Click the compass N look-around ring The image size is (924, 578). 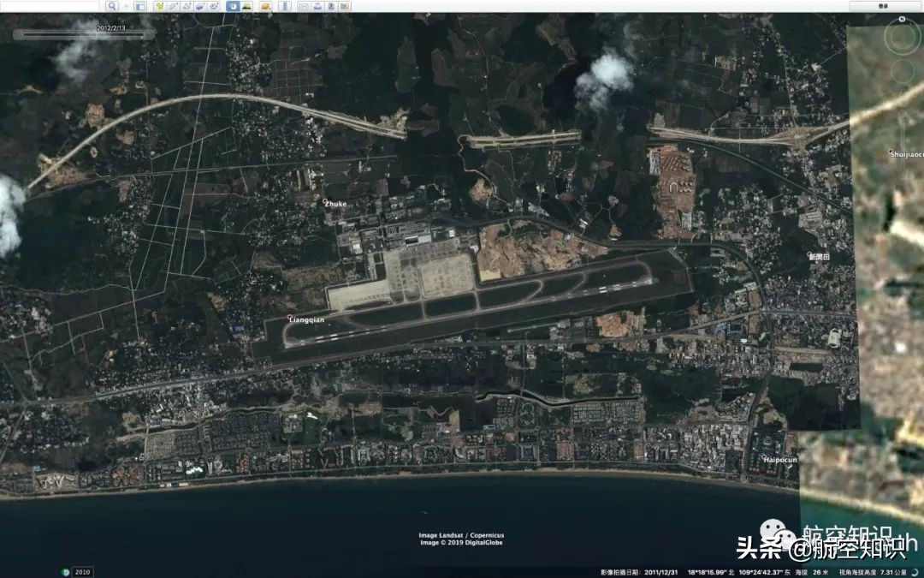(902, 36)
